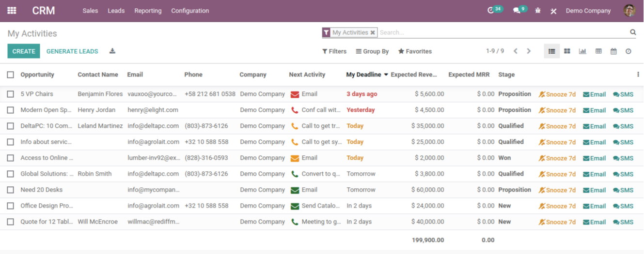
Task: Open the activity clock view
Action: tap(628, 51)
